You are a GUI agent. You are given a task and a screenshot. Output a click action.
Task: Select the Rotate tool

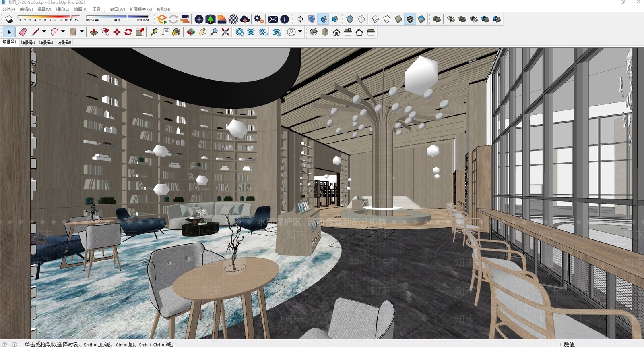(128, 32)
